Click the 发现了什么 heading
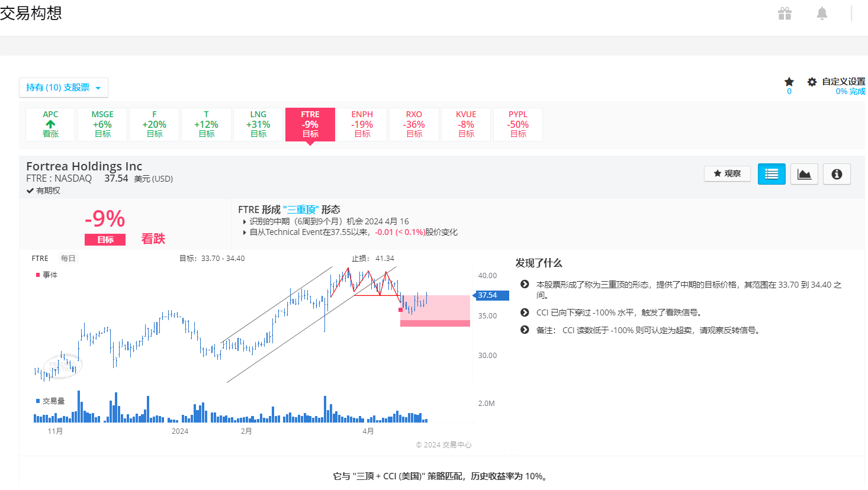The height and width of the screenshot is (490, 868). coord(538,263)
